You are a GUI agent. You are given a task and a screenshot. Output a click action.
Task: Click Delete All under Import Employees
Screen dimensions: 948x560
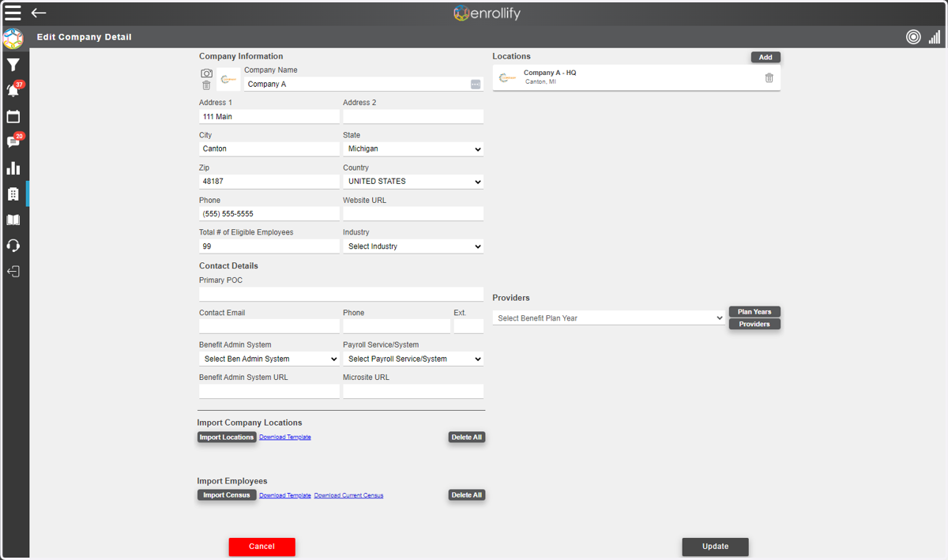(x=466, y=495)
